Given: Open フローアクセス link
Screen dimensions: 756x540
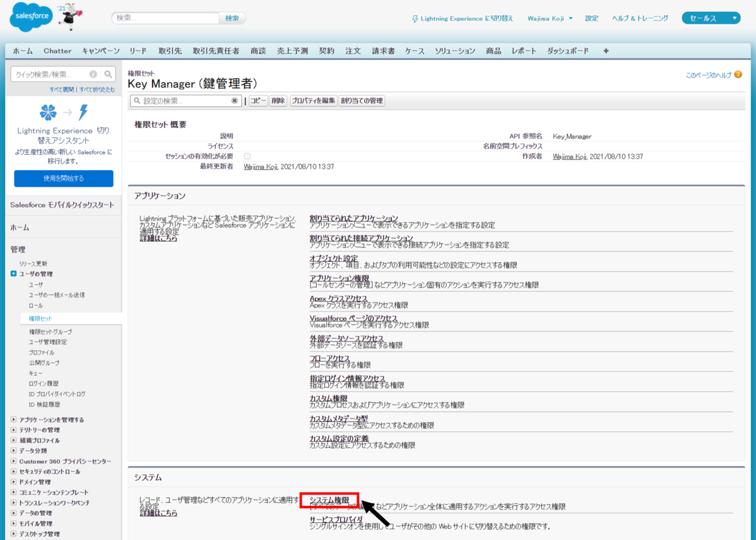Looking at the screenshot, I should [329, 358].
